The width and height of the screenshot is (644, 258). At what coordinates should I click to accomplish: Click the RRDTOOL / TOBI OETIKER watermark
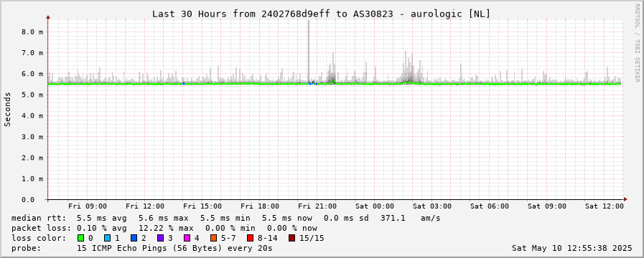click(637, 44)
